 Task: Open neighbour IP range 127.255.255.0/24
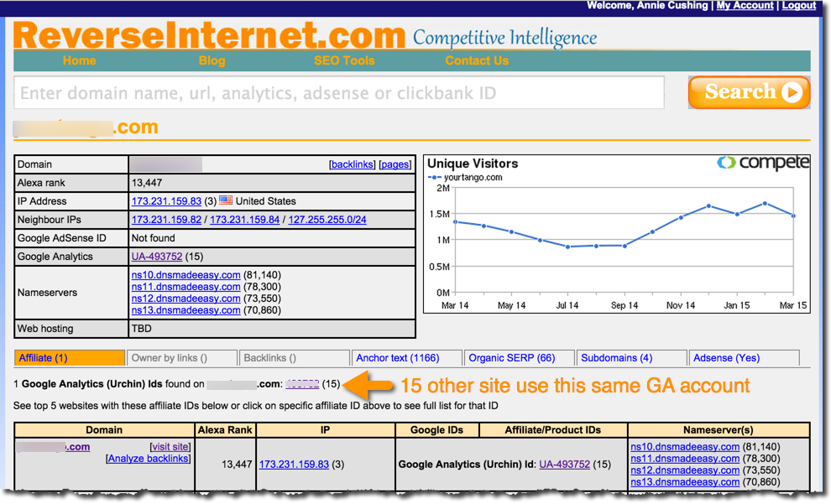pyautogui.click(x=327, y=220)
